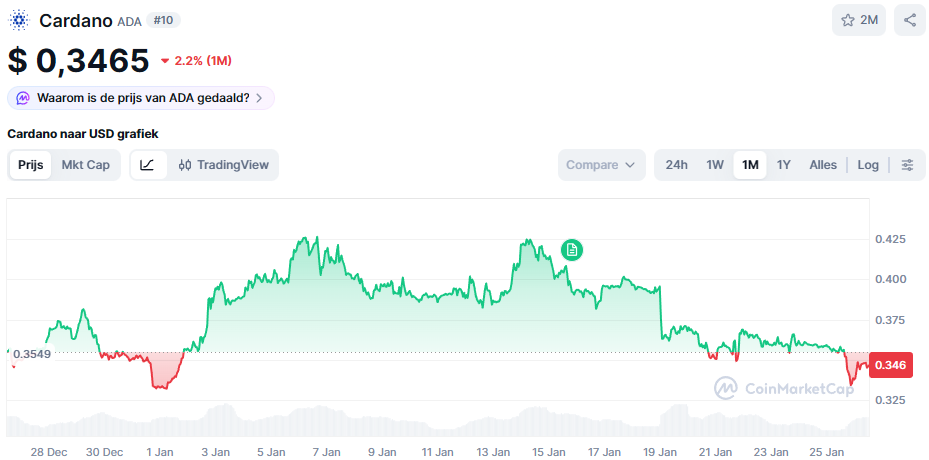Expand the Compare dropdown

[x=601, y=165]
